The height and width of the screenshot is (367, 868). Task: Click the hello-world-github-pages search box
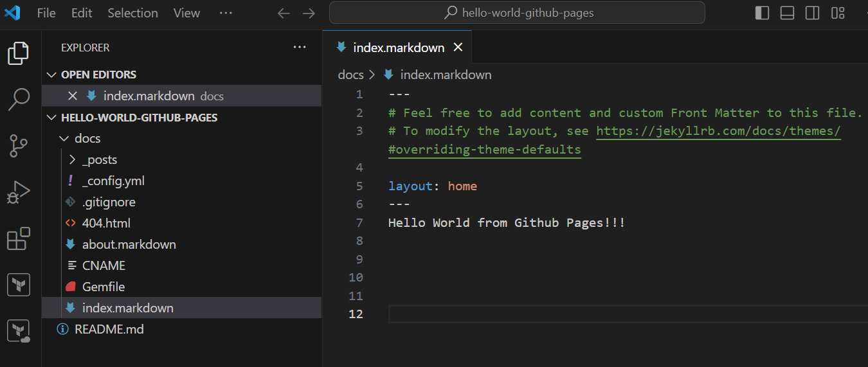pyautogui.click(x=517, y=13)
